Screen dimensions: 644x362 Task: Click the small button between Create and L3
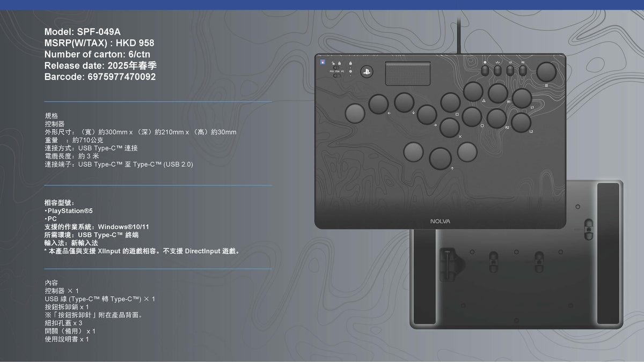coord(497,70)
